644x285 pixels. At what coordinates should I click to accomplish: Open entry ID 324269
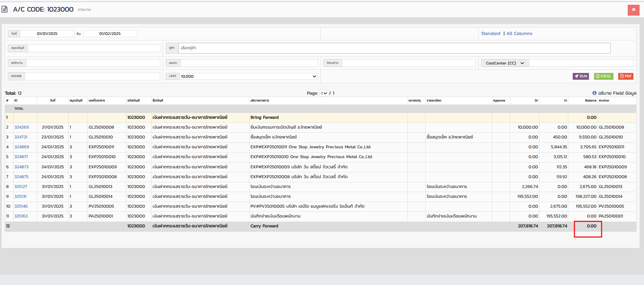[21, 127]
